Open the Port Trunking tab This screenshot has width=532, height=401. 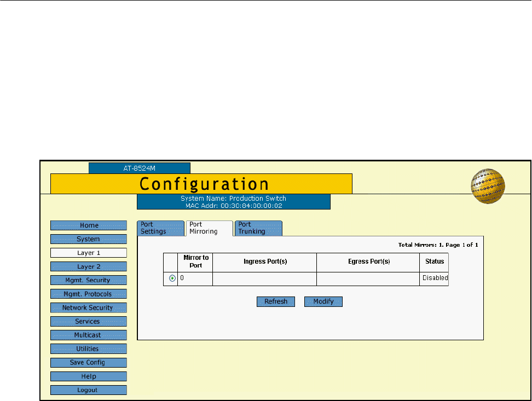pos(258,228)
